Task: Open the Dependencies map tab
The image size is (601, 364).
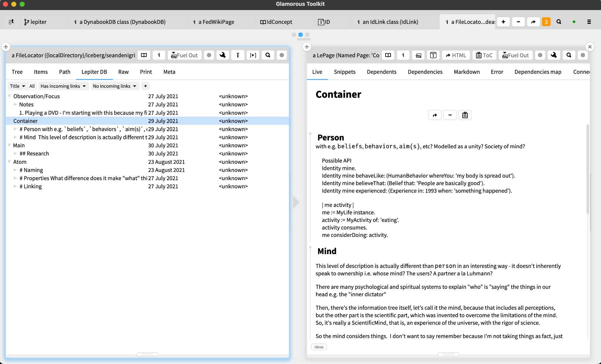Action: click(x=538, y=72)
